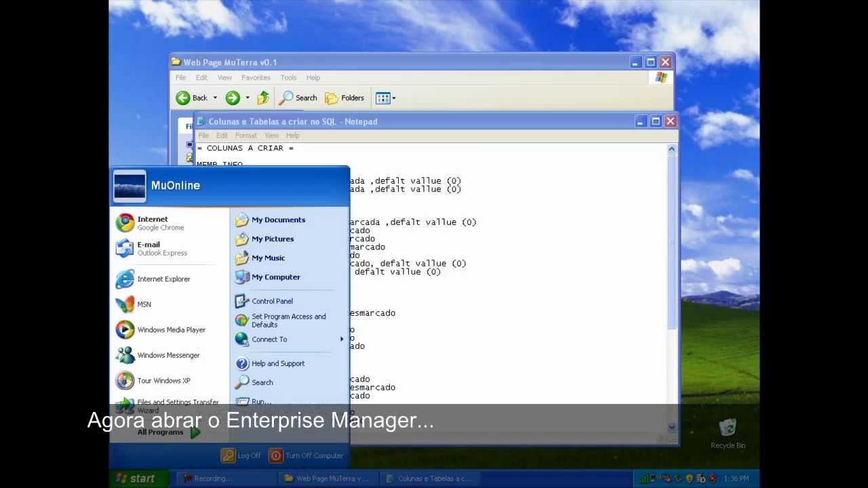This screenshot has height=488, width=868.
Task: Open the Views button in Explorer toolbar
Action: [385, 98]
